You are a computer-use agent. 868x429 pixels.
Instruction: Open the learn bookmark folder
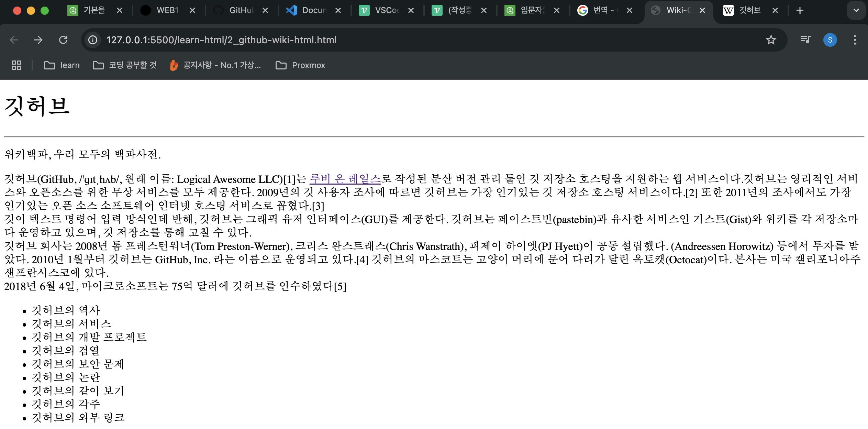[x=62, y=65]
